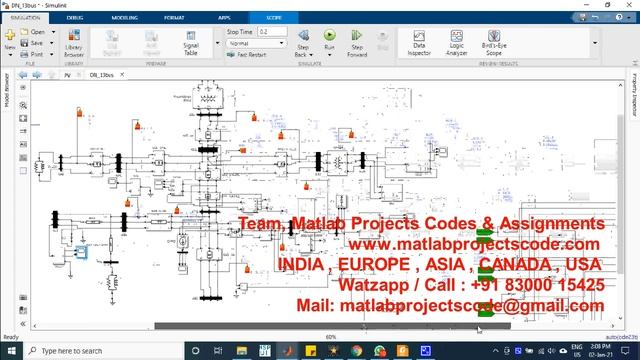The image size is (640, 360).
Task: Click the Windows taskbar search box
Action: point(104,351)
